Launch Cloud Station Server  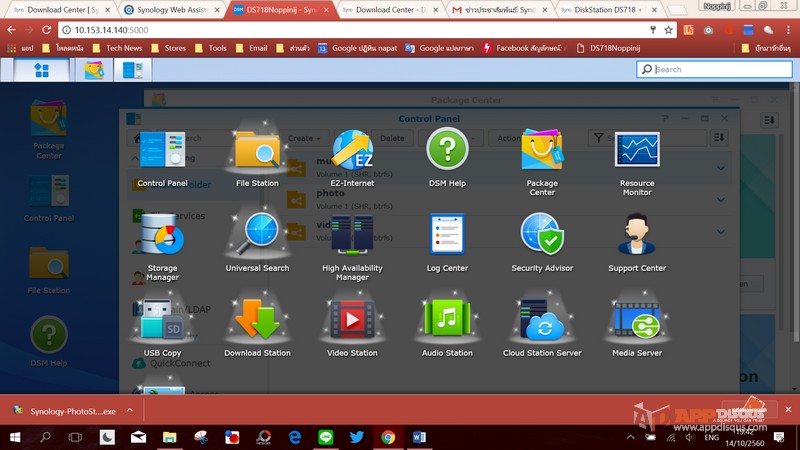(x=542, y=328)
